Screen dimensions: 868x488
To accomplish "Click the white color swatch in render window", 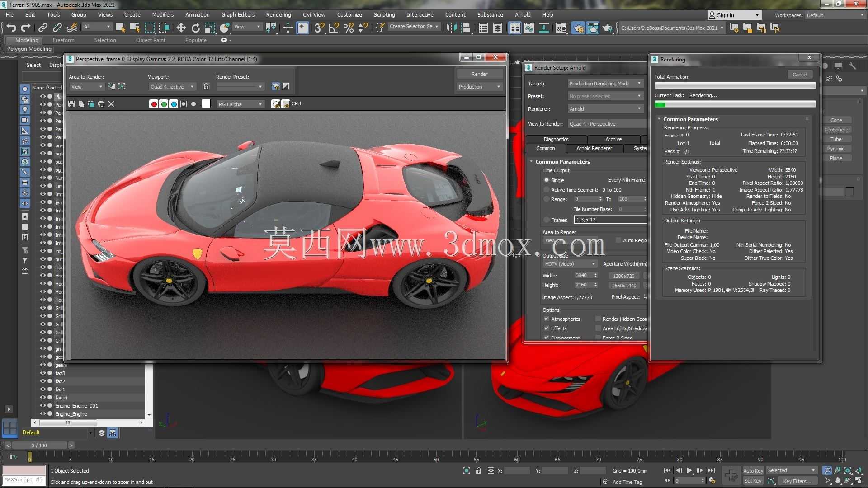I will pos(206,104).
